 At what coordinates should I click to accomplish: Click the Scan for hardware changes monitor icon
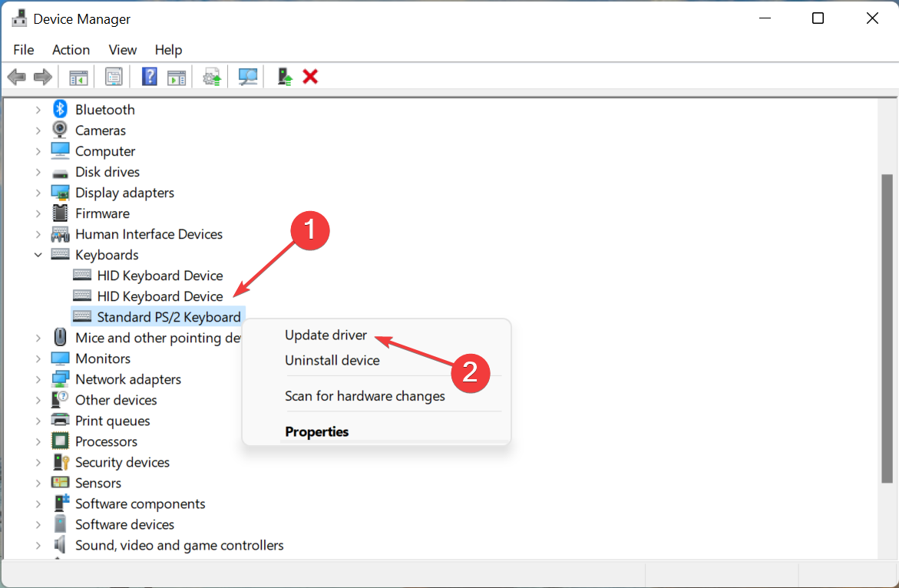[248, 77]
